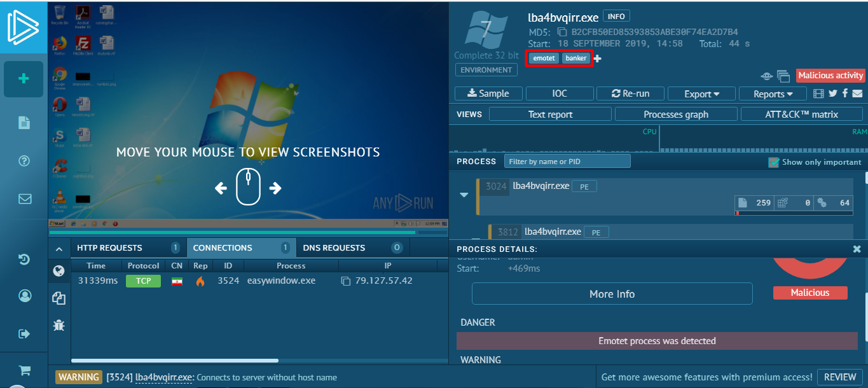This screenshot has width=868, height=388.
Task: Open the envelope contact icon in sidebar
Action: pos(25,199)
